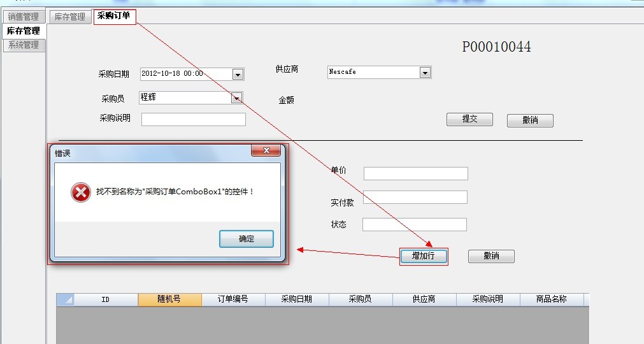Click the 订单编号 column header
The image size is (644, 344).
click(x=233, y=299)
